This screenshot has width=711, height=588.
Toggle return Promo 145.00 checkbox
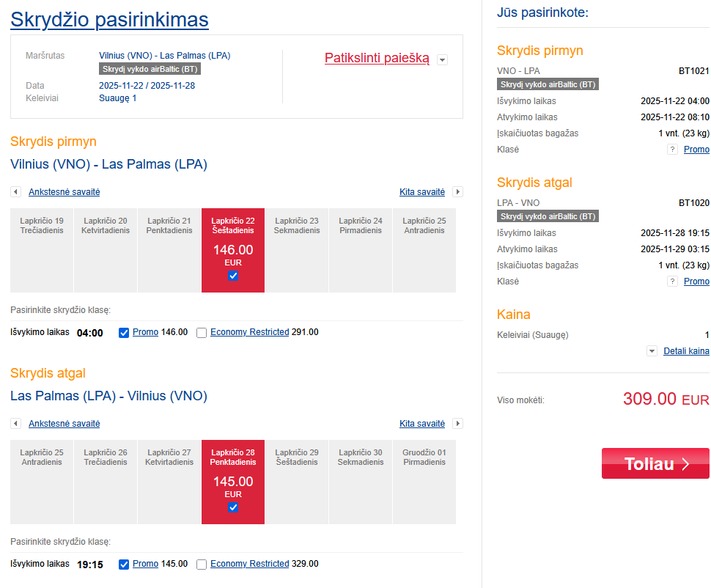click(124, 564)
